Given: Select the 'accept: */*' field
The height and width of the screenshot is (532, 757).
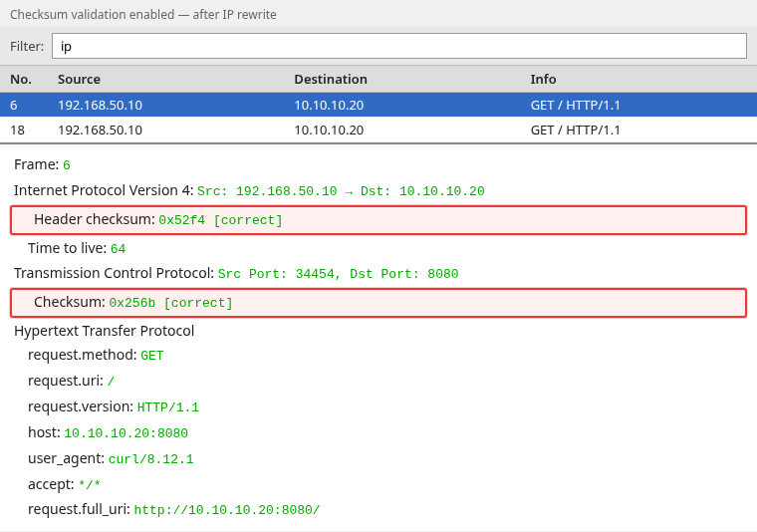Looking at the screenshot, I should (64, 484).
